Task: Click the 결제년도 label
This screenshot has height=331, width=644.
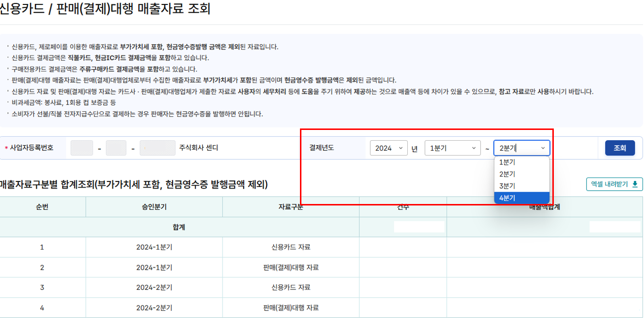Action: [x=322, y=148]
